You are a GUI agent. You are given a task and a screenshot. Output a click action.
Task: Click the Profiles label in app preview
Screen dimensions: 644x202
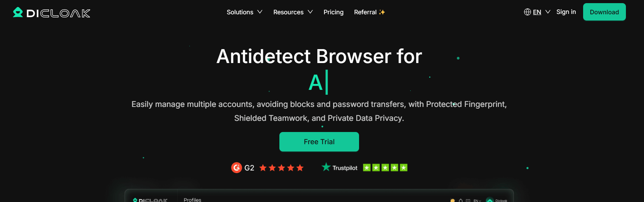(192, 200)
